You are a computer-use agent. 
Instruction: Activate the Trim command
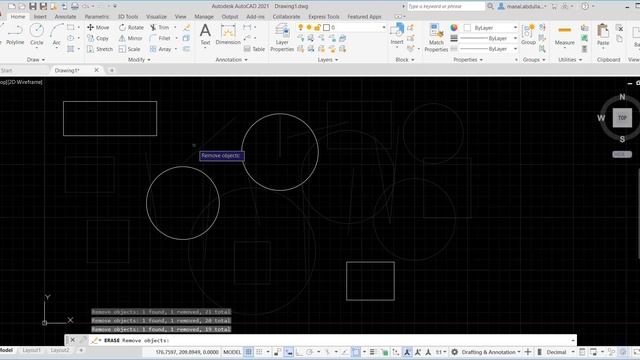(x=160, y=27)
